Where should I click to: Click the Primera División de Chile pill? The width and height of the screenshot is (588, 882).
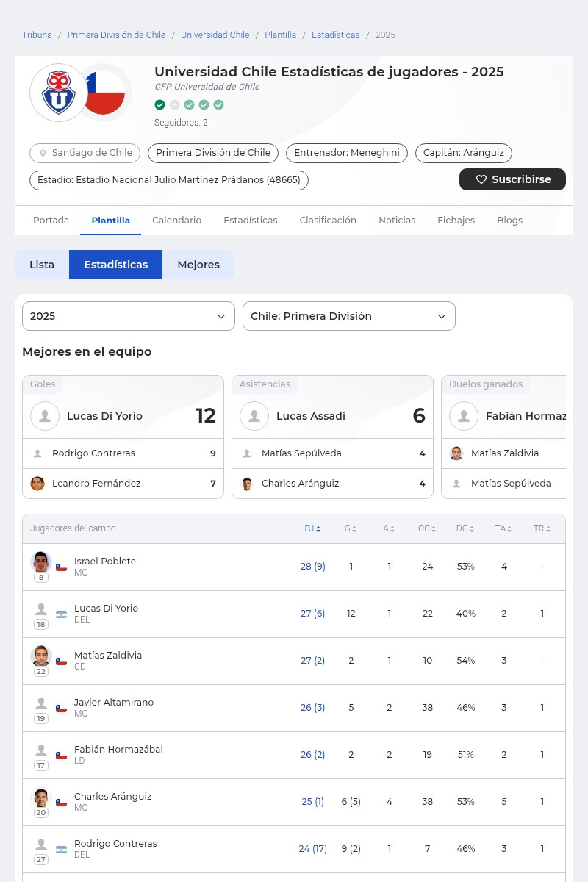(x=213, y=153)
